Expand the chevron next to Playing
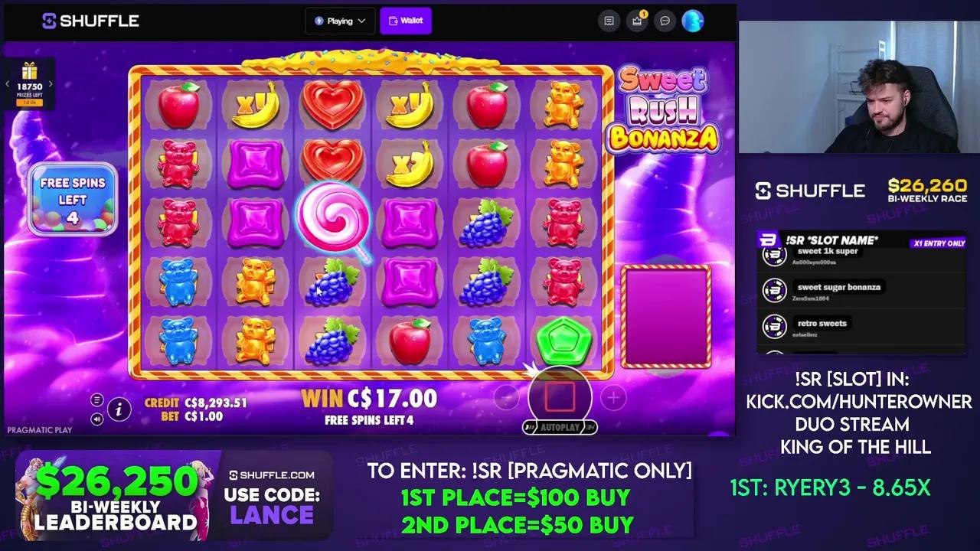Screen dimensions: 980x551 pyautogui.click(x=361, y=21)
